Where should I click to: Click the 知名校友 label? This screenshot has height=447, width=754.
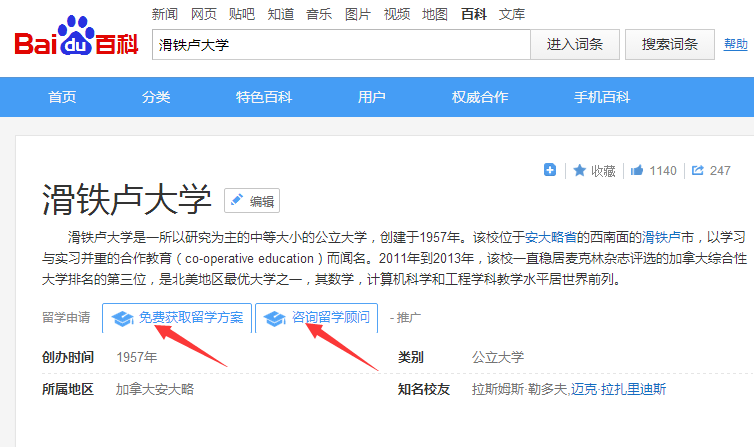click(424, 389)
